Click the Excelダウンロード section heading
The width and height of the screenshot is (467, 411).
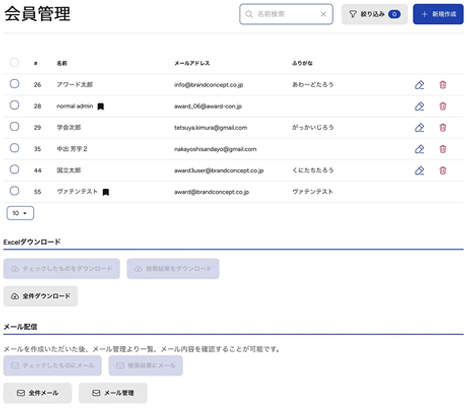tap(32, 242)
